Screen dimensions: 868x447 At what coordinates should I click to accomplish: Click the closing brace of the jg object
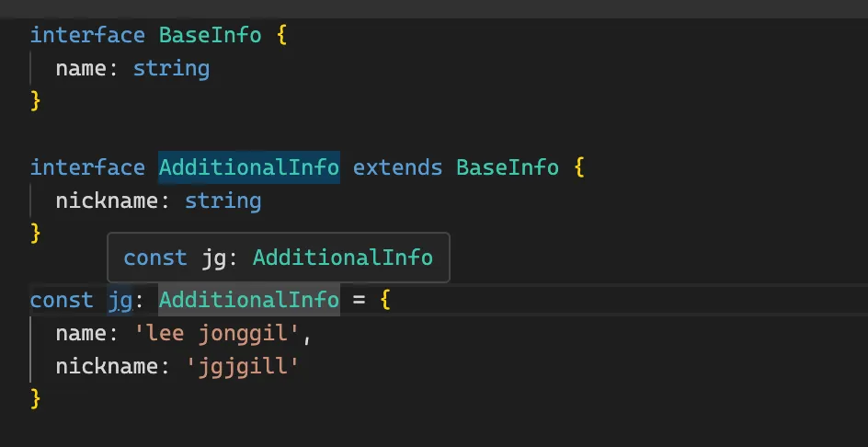tap(36, 399)
